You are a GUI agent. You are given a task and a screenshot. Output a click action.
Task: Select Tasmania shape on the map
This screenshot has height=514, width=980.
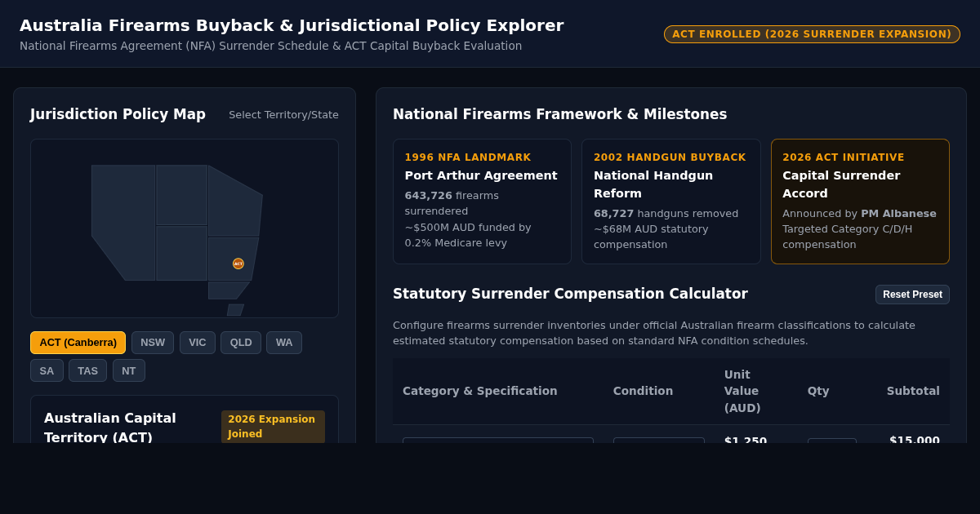235,310
